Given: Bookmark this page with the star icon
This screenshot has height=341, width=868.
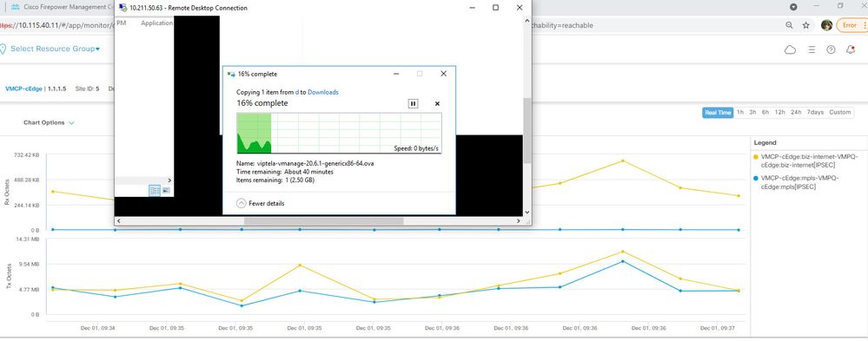Looking at the screenshot, I should point(806,25).
